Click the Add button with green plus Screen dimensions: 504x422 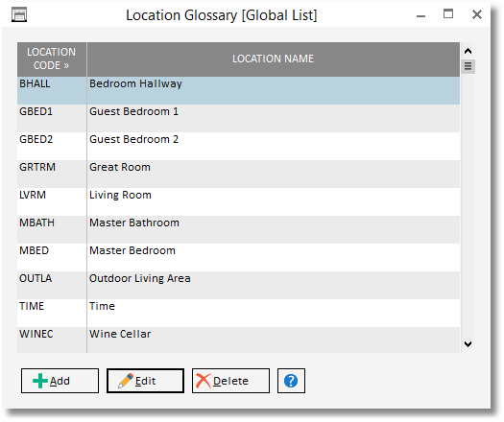tap(60, 381)
